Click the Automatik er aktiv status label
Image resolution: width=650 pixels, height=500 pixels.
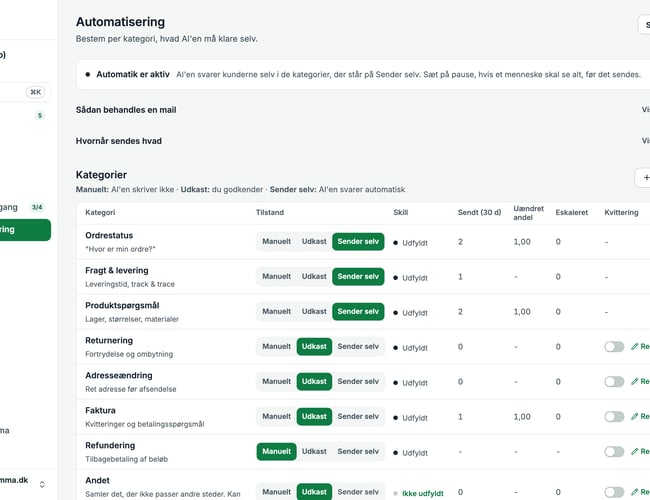133,74
